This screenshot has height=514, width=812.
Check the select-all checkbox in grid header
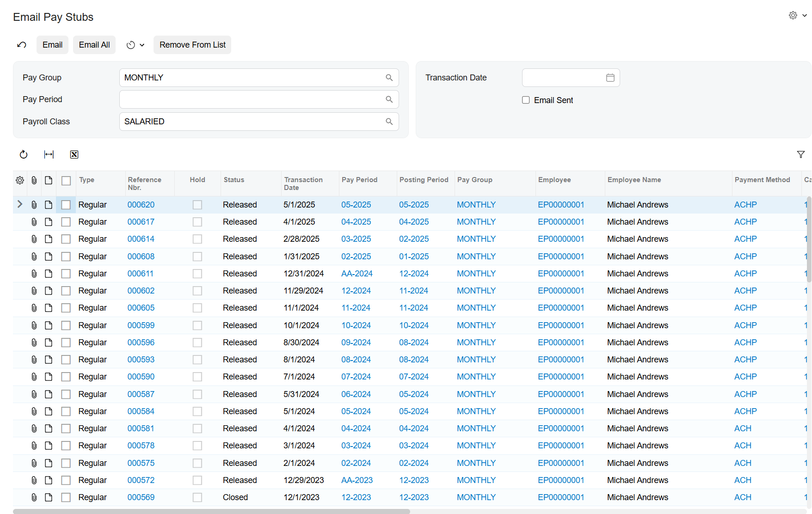tap(66, 180)
